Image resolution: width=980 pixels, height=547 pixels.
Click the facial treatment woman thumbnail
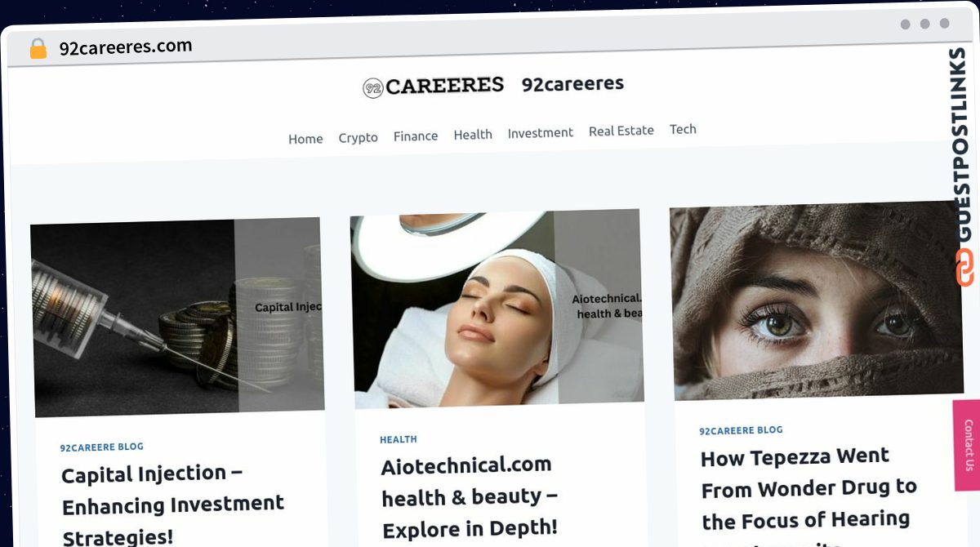click(497, 308)
